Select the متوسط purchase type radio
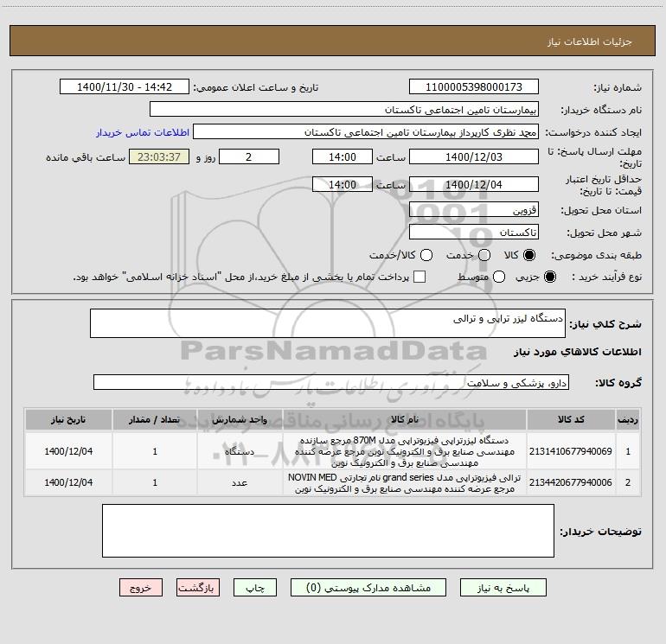666x644 pixels. (x=499, y=277)
